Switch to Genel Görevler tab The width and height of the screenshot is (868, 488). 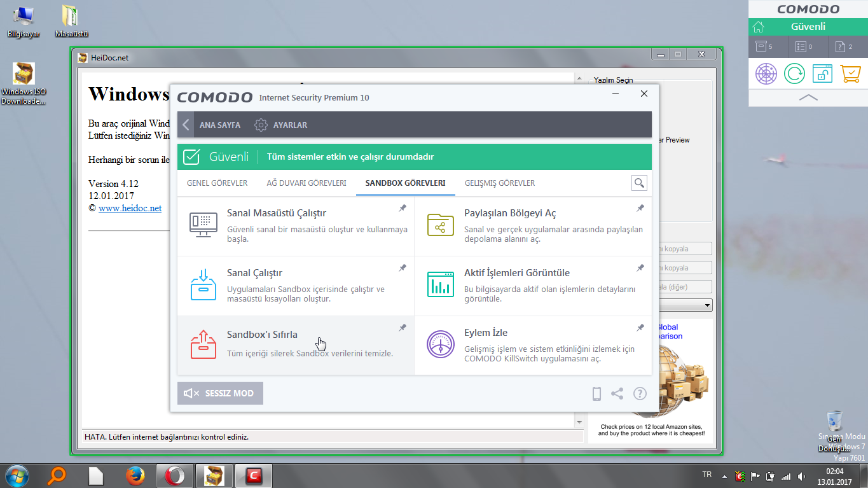point(217,183)
